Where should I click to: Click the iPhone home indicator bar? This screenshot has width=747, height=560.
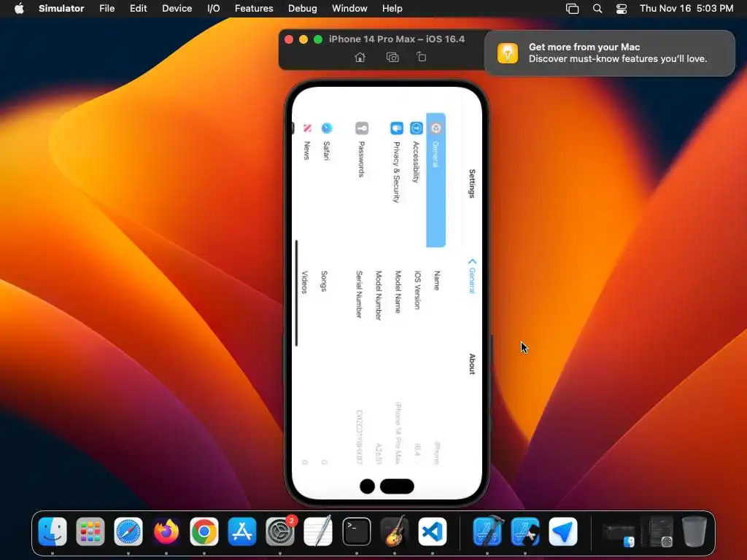[x=296, y=293]
